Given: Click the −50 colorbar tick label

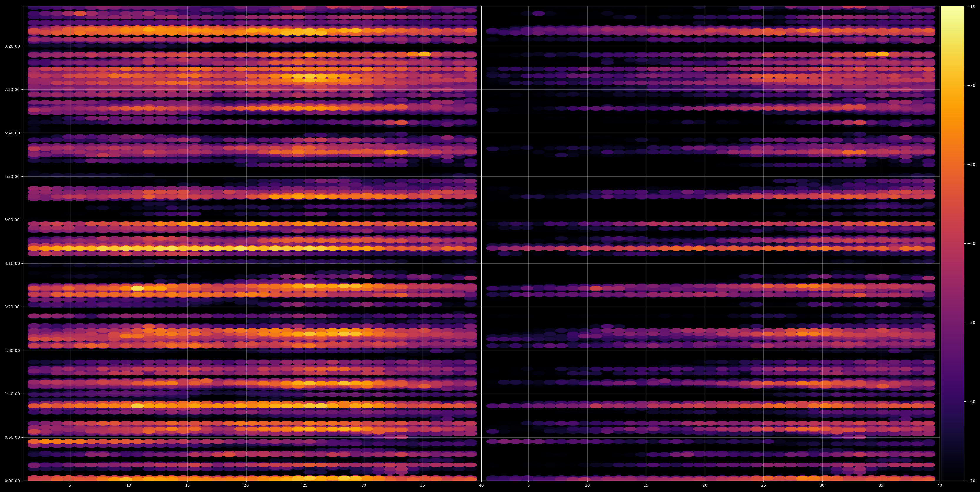Looking at the screenshot, I should [x=971, y=323].
